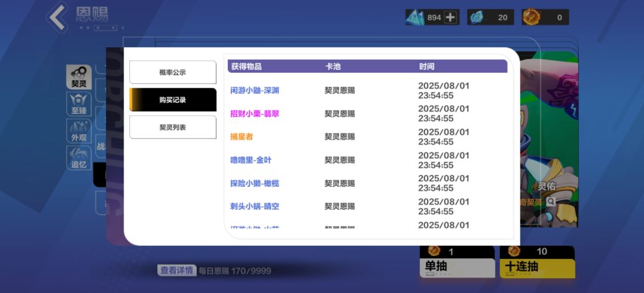Click 契灵恩赐 in the 捕星者 row

coord(340,137)
